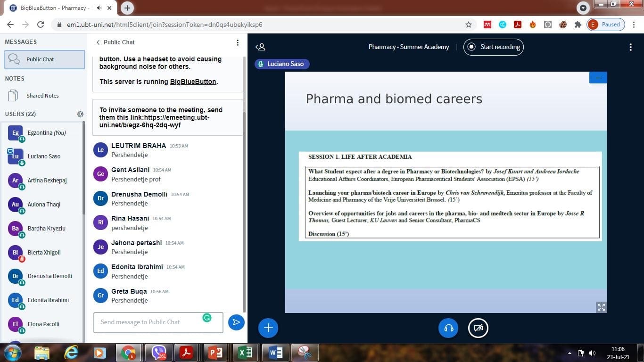Select user Luciano Saso in list
This screenshot has height=362, width=644.
44,156
